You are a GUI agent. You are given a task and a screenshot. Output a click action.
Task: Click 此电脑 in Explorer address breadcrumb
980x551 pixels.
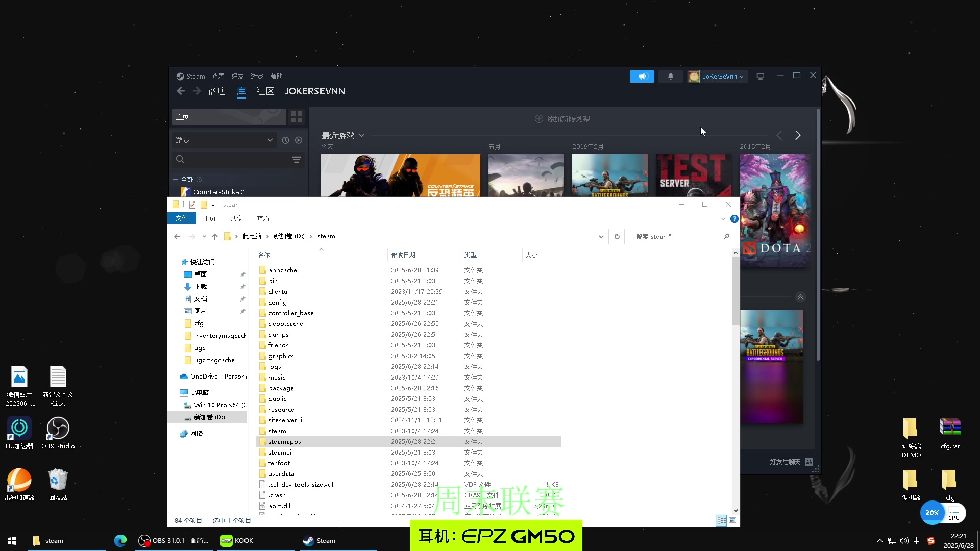(252, 236)
